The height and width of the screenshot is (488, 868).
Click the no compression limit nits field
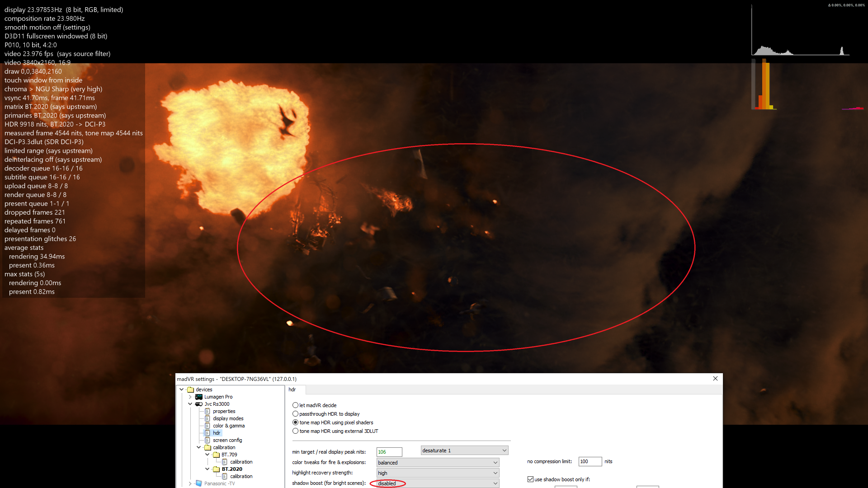pos(590,461)
